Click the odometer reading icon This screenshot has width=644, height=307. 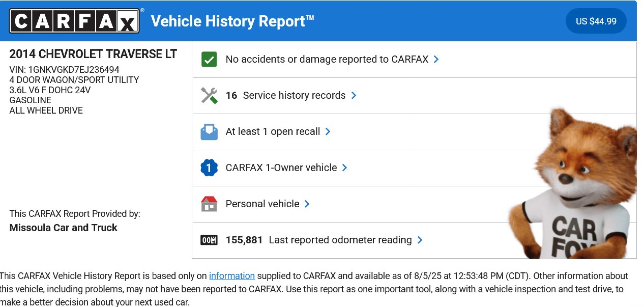[209, 240]
